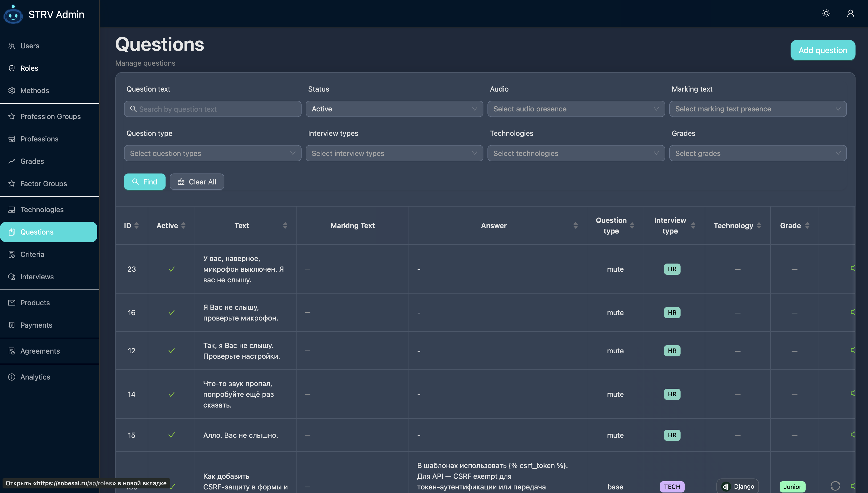This screenshot has height=493, width=868.
Task: Open Profession Groups sidebar item
Action: (50, 117)
